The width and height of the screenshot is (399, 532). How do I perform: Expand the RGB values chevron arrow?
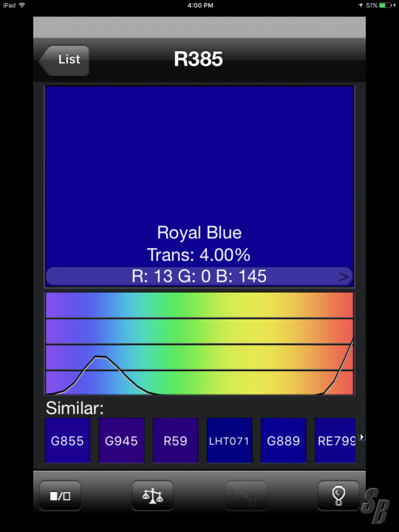[344, 277]
